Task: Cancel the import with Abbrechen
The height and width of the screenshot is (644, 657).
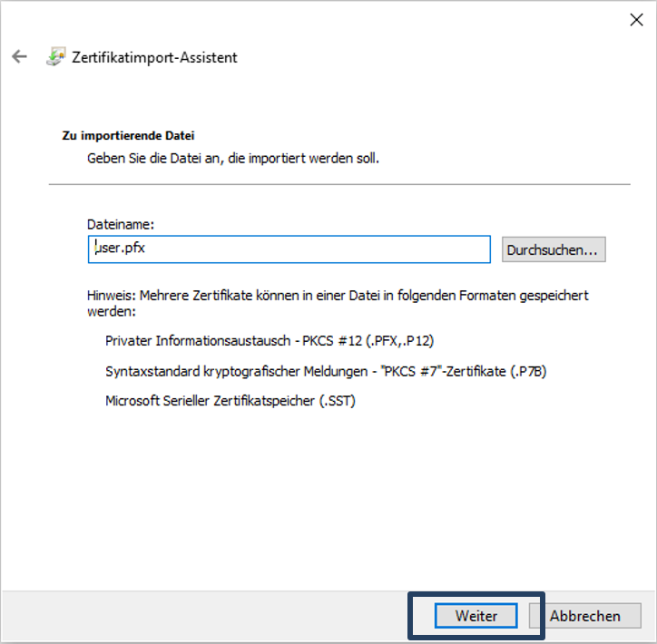Action: [584, 615]
